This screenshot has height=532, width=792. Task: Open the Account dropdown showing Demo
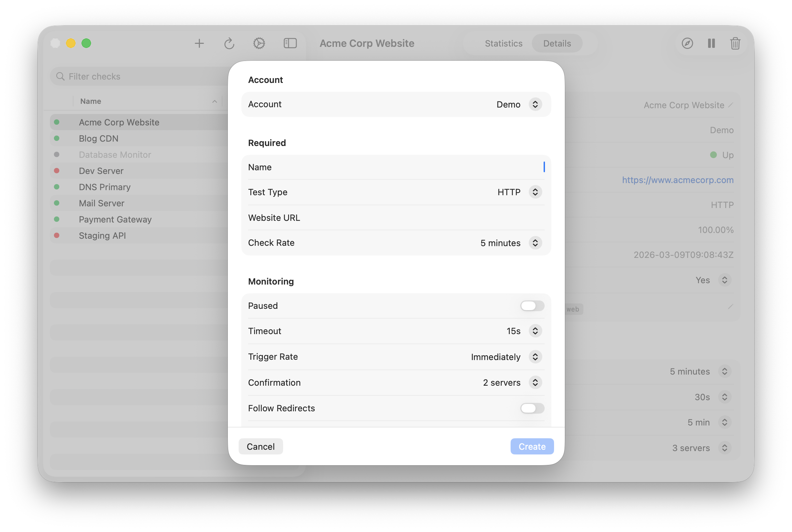(x=535, y=104)
